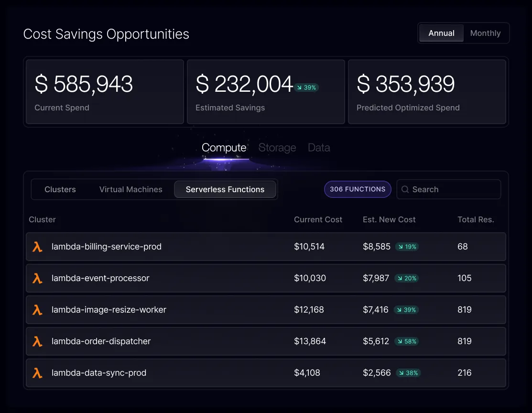532x413 pixels.
Task: Click the $2,566 estimated new cost
Action: 377,373
